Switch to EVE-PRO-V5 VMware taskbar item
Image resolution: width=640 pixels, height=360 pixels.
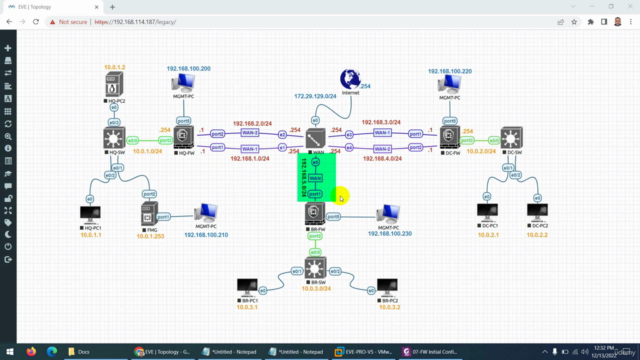(x=363, y=351)
